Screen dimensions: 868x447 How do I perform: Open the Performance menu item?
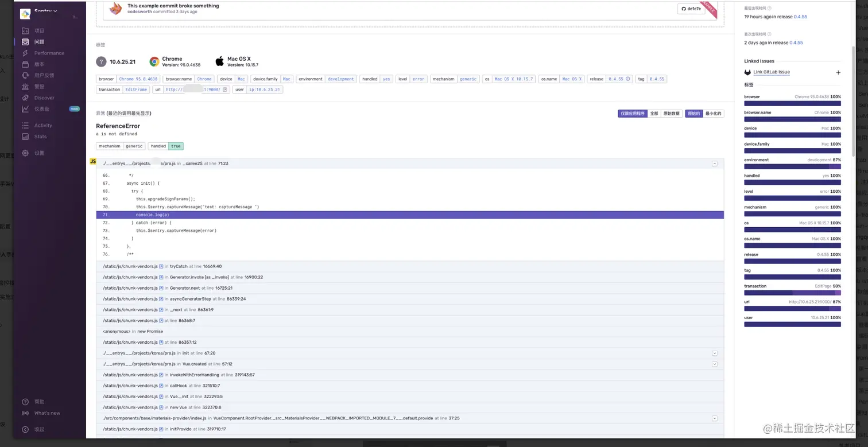tap(49, 53)
